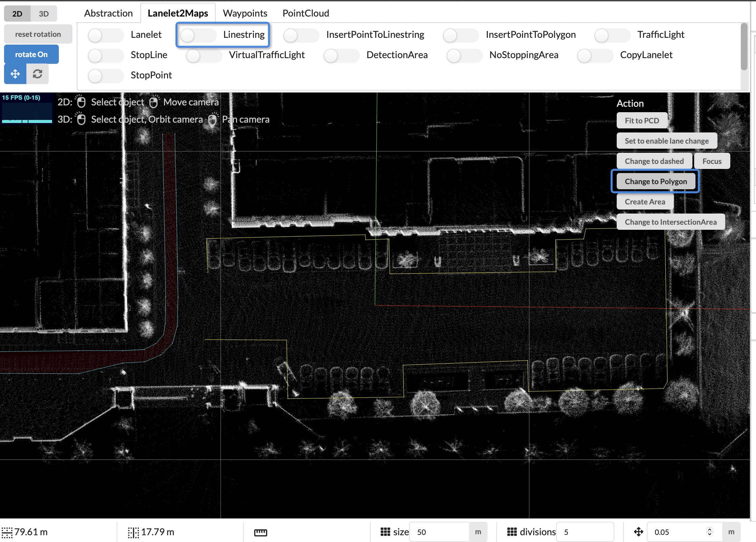The width and height of the screenshot is (756, 542).
Task: Enable the NoStoppingArea switch
Action: (x=464, y=55)
